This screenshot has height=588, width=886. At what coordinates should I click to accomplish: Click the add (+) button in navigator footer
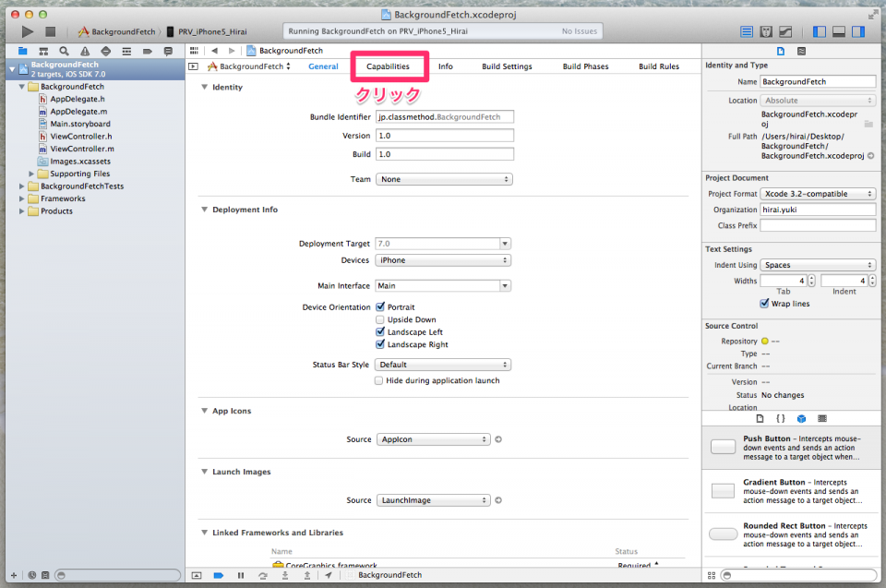(x=14, y=576)
